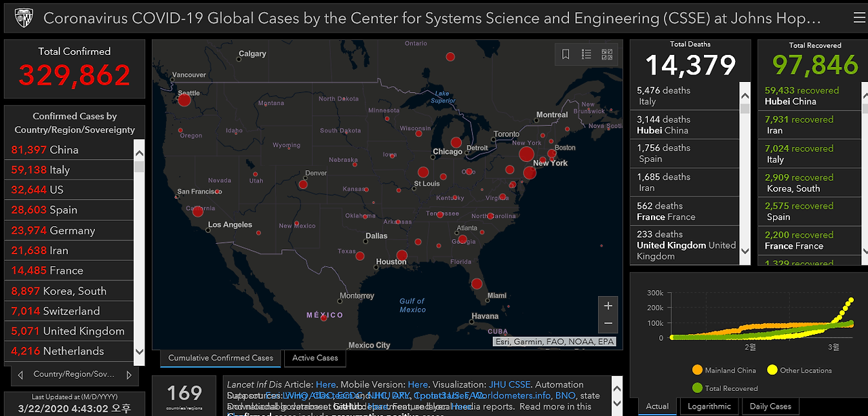This screenshot has width=868, height=416.
Task: Toggle the Mainland China series in the chart legend
Action: coord(724,370)
